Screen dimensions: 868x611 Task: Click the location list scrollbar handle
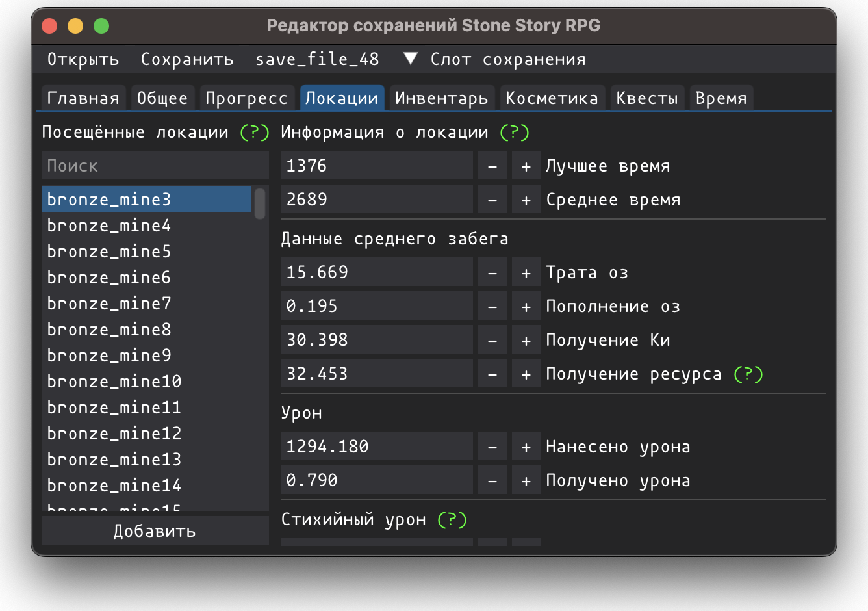(x=260, y=203)
